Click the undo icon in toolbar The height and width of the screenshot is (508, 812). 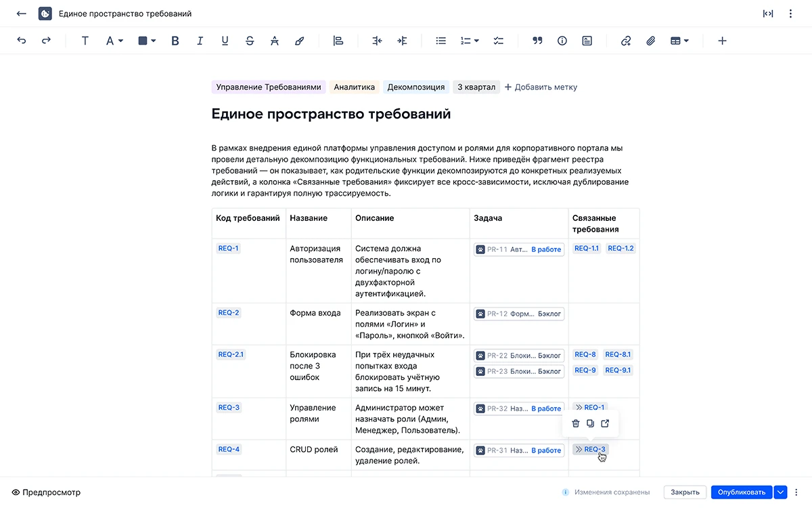(x=22, y=41)
